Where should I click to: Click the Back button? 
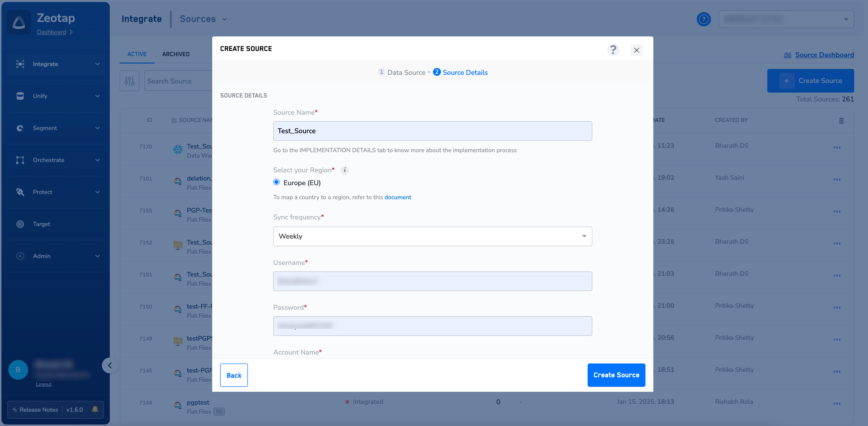coord(234,375)
